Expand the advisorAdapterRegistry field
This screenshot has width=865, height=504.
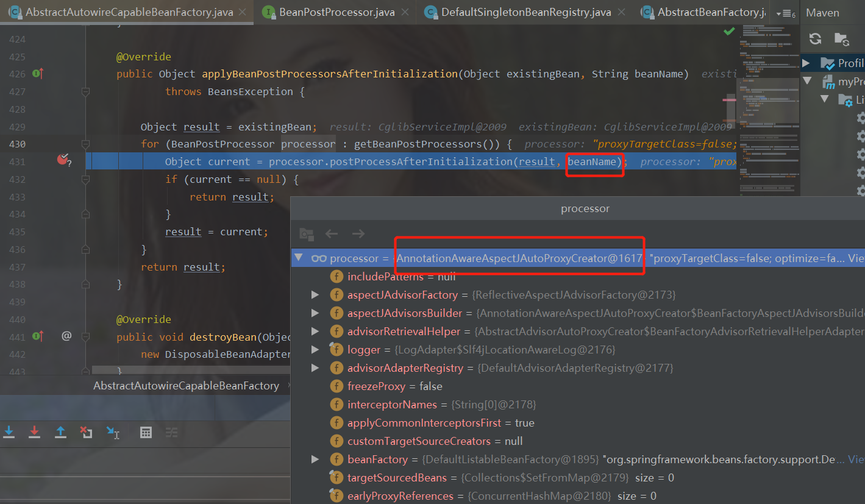point(315,368)
